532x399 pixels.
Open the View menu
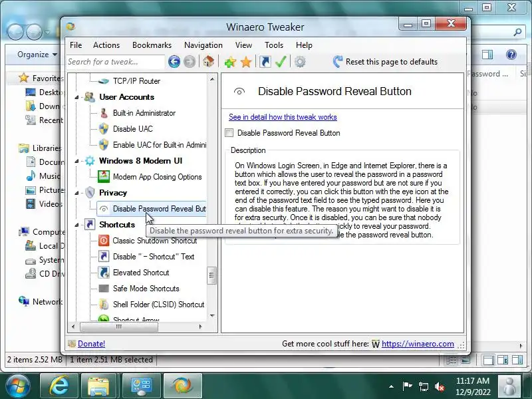point(243,45)
